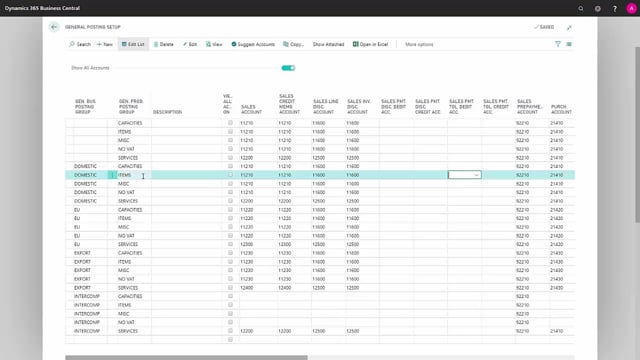Open the More options menu
The width and height of the screenshot is (640, 360).
[419, 44]
